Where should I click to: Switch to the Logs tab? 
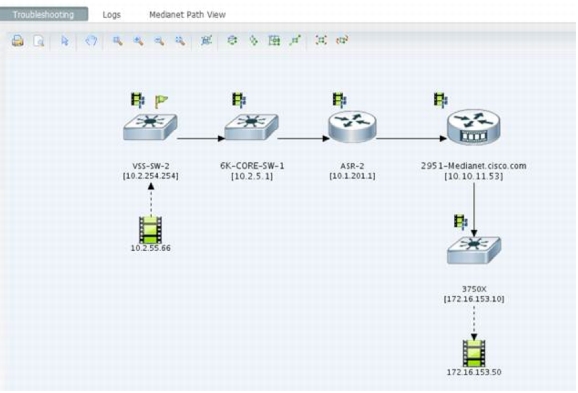coord(112,15)
